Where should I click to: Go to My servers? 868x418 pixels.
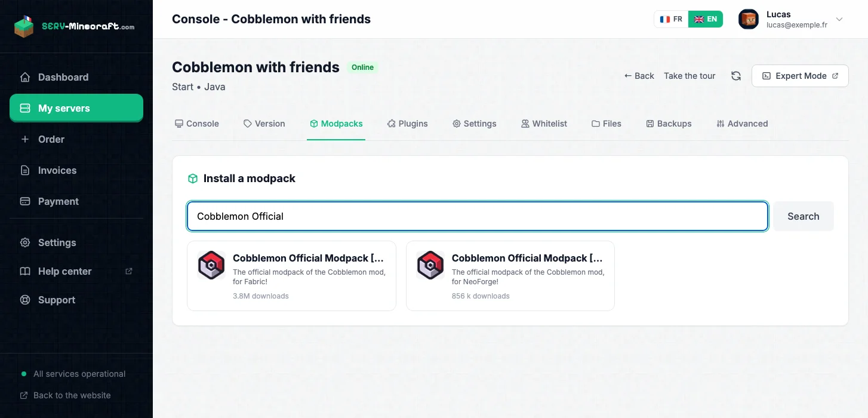click(76, 108)
